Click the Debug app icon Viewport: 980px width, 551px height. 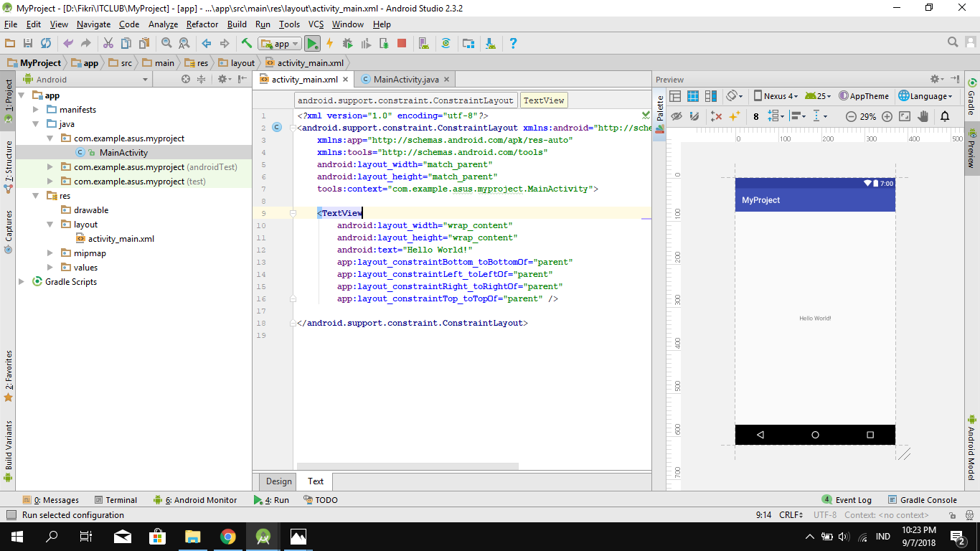click(x=347, y=43)
